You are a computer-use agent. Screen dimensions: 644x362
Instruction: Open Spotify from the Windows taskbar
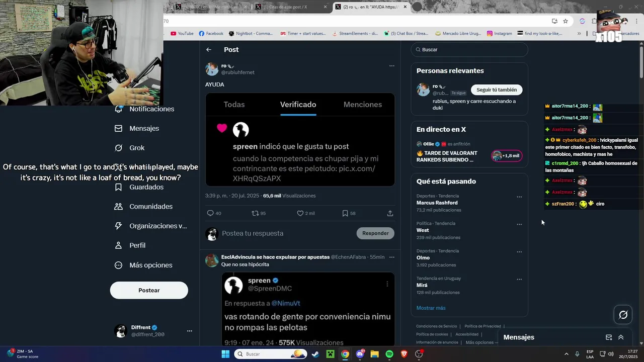[389, 354]
